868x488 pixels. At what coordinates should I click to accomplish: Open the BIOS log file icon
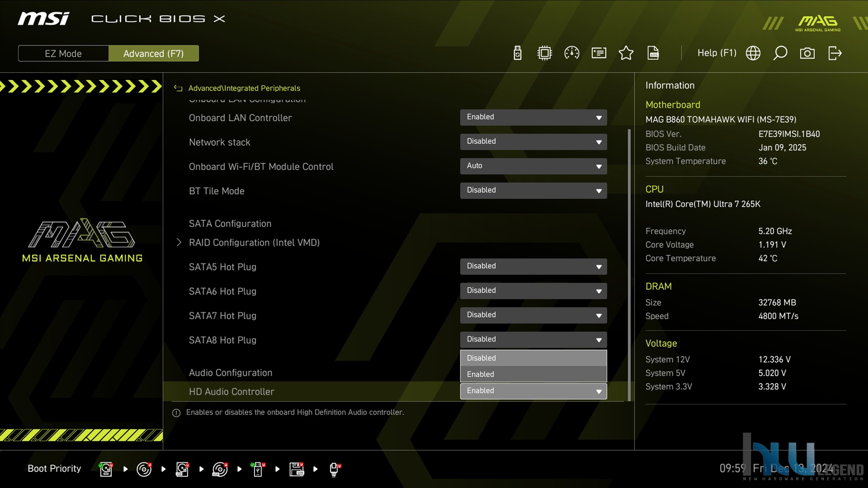pyautogui.click(x=653, y=53)
